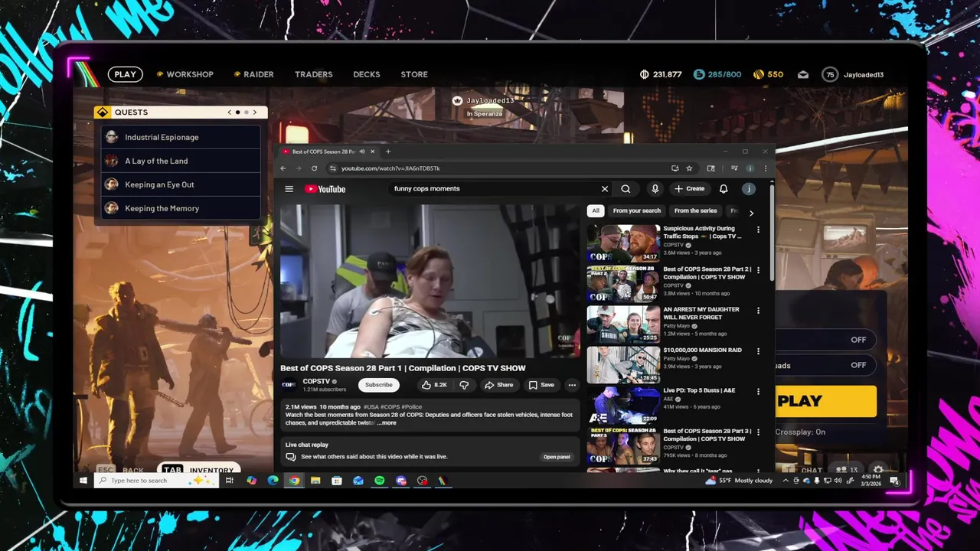Go back in the Chrome browser
The image size is (980, 551).
283,168
